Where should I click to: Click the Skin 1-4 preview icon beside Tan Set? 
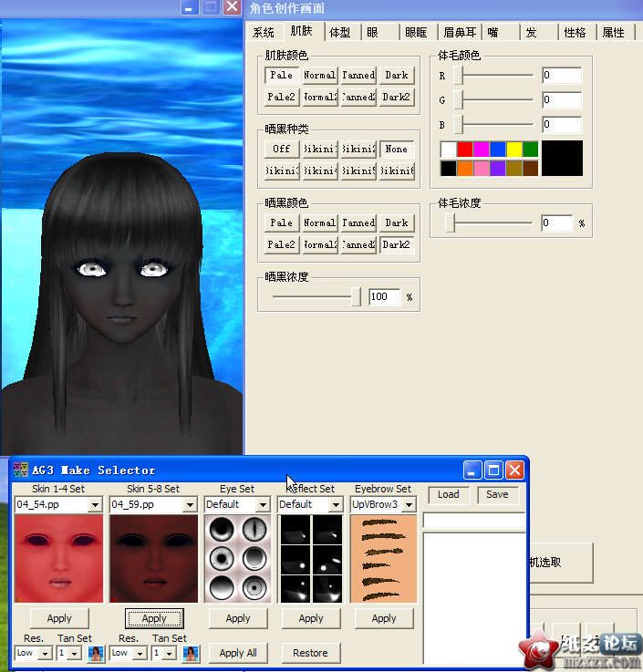96,653
